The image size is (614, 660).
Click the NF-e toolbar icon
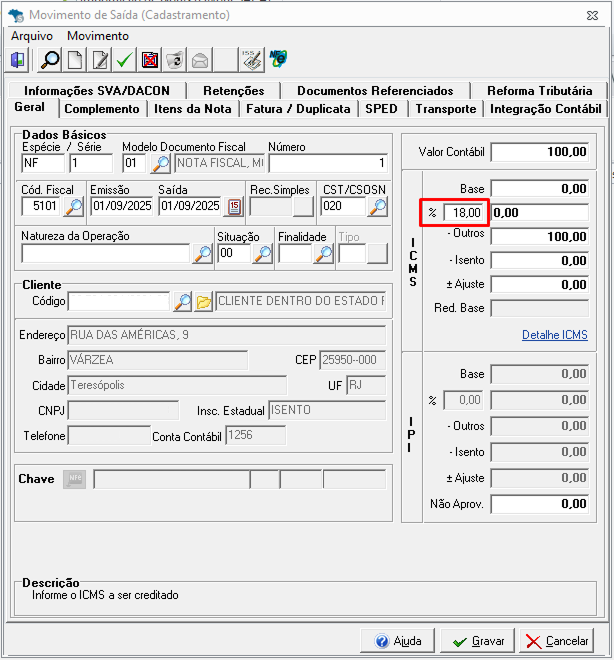point(278,59)
